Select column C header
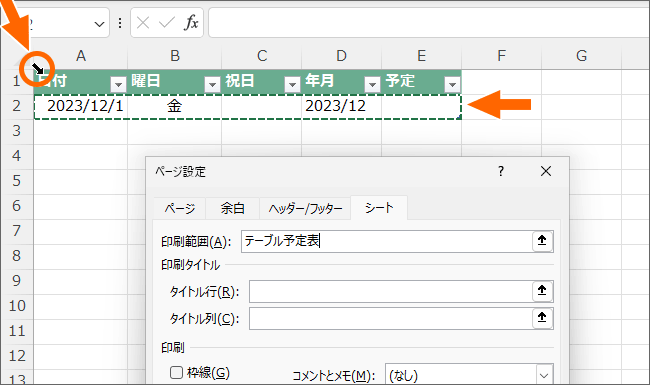This screenshot has width=650, height=385. click(x=262, y=56)
